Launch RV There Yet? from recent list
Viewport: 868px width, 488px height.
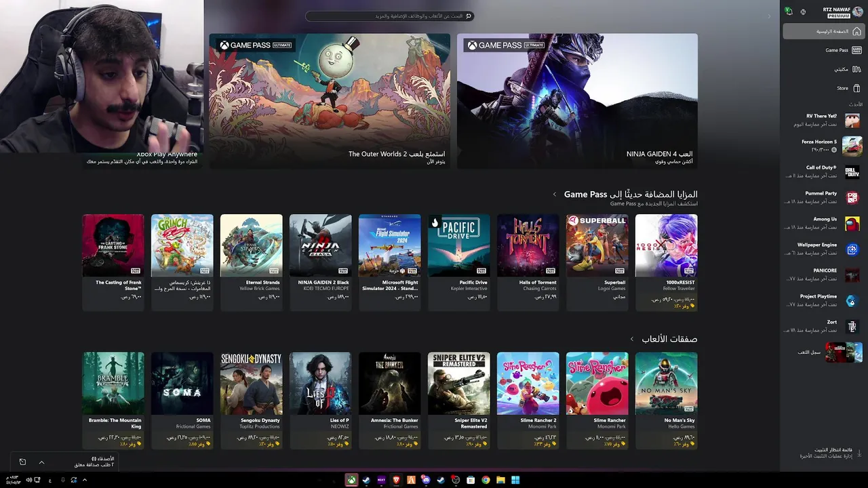click(x=823, y=120)
